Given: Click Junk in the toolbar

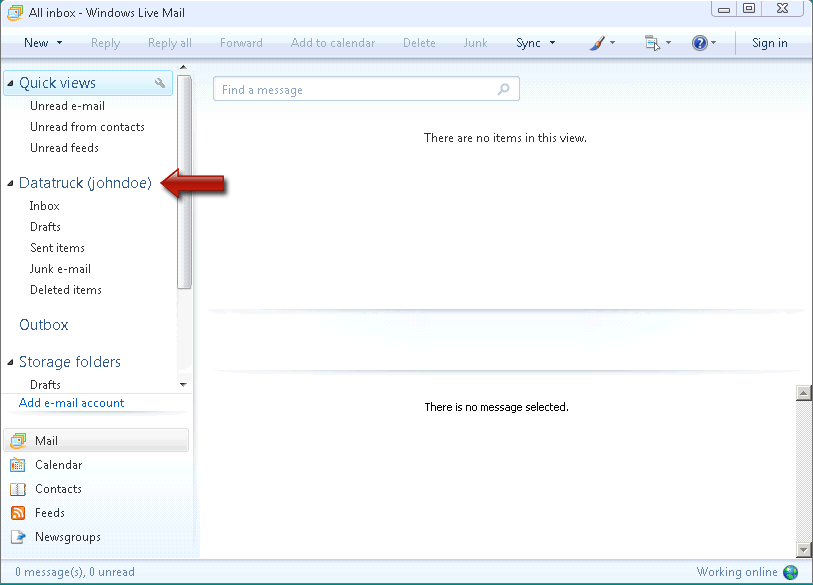Looking at the screenshot, I should [475, 43].
